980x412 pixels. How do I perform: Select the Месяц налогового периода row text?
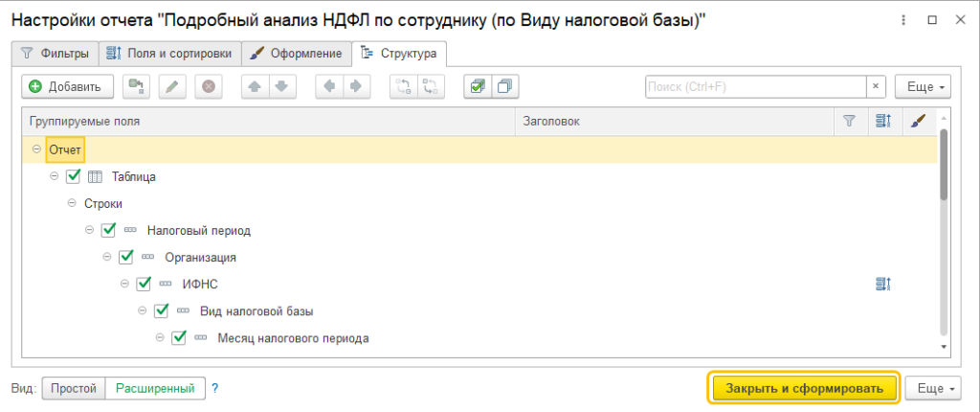click(x=293, y=338)
